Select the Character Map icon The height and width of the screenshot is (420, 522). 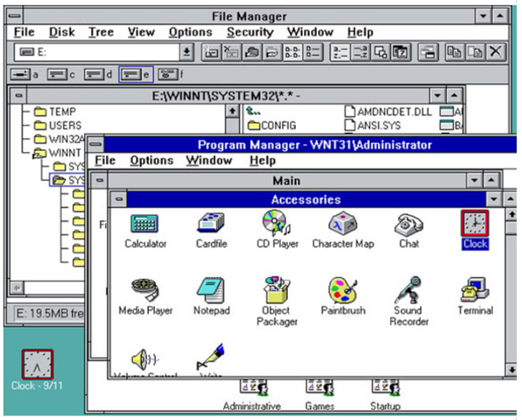[x=343, y=223]
